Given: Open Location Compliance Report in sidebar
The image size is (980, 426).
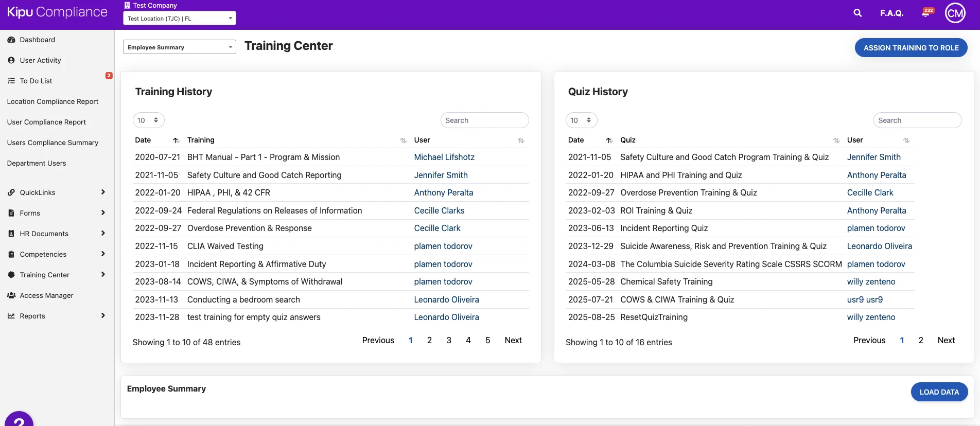Looking at the screenshot, I should (52, 101).
